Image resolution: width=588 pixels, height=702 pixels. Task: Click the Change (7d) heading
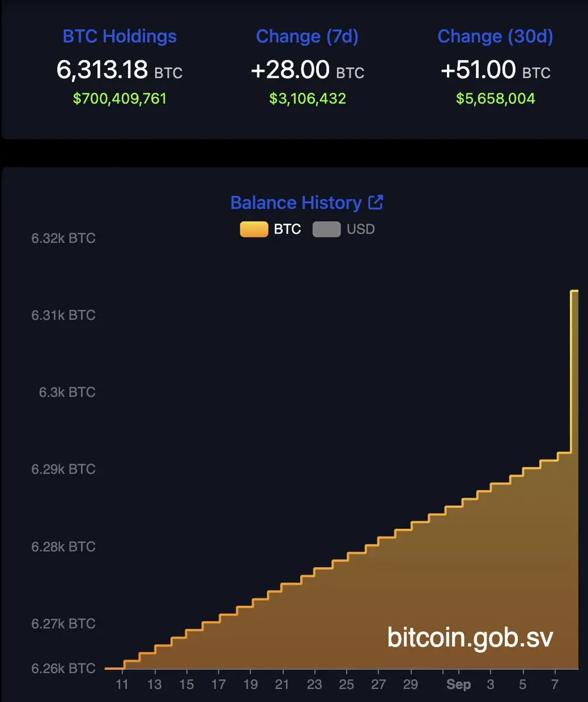click(x=307, y=36)
